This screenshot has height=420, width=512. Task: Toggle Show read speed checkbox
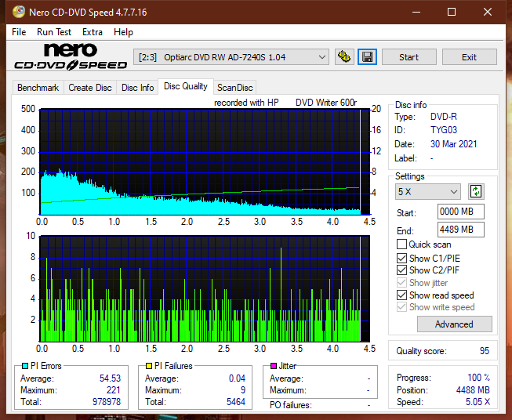point(401,295)
